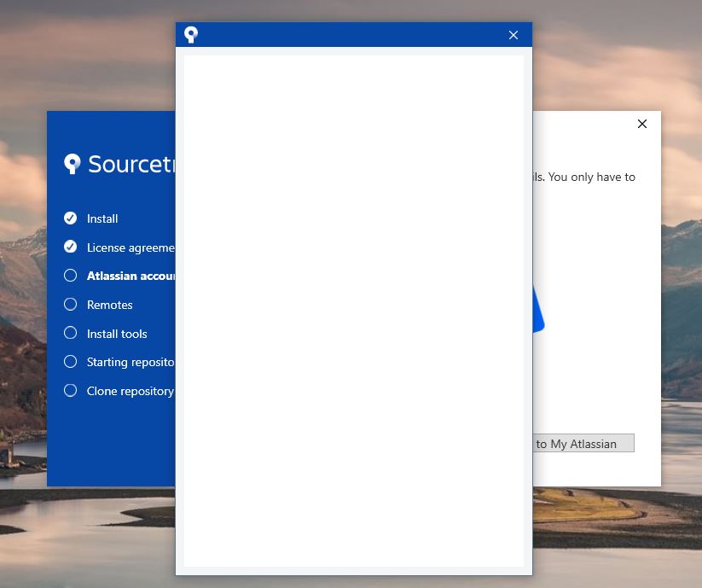Screen dimensions: 702x588
Task: Select the License agreement step checkmark
Action: pyautogui.click(x=70, y=247)
